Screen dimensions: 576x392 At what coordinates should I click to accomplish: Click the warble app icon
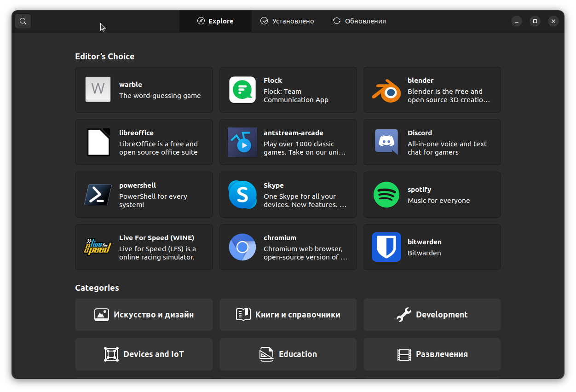click(98, 89)
